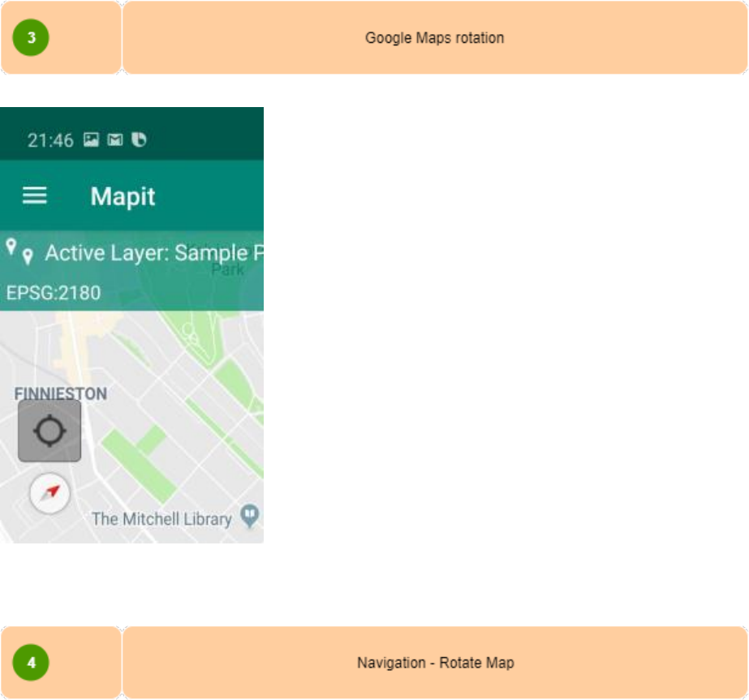This screenshot has width=749, height=700.
Task: Tap the data saver status bar icon
Action: 139,140
